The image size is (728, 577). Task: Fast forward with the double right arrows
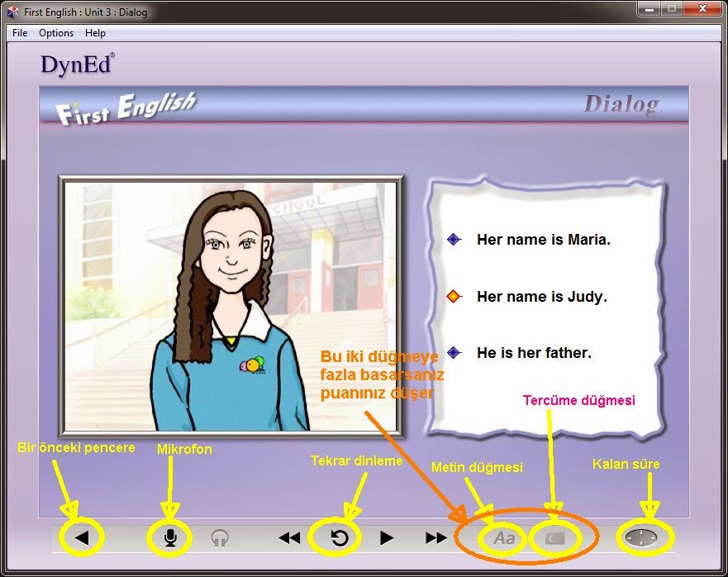436,538
